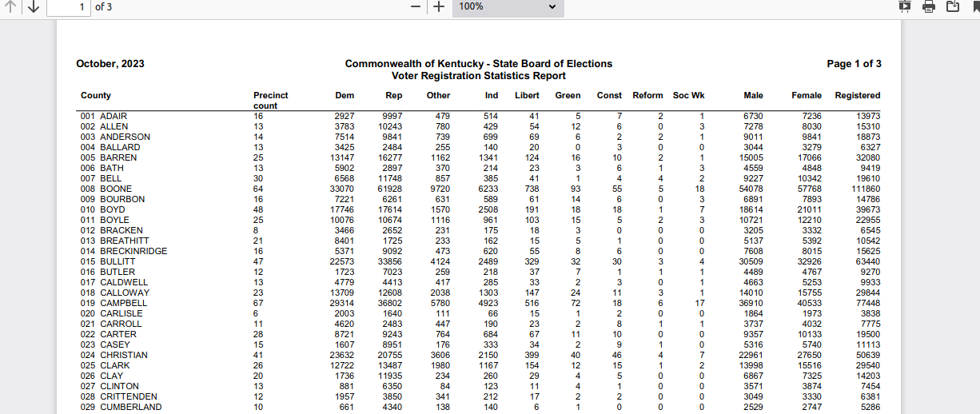Image resolution: width=980 pixels, height=414 pixels.
Task: Click the 'Dem' column header
Action: [345, 95]
